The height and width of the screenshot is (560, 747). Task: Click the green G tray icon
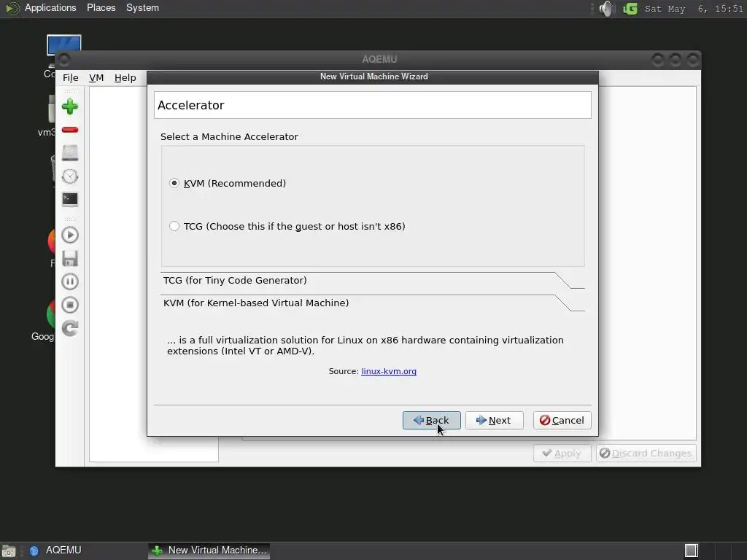630,9
